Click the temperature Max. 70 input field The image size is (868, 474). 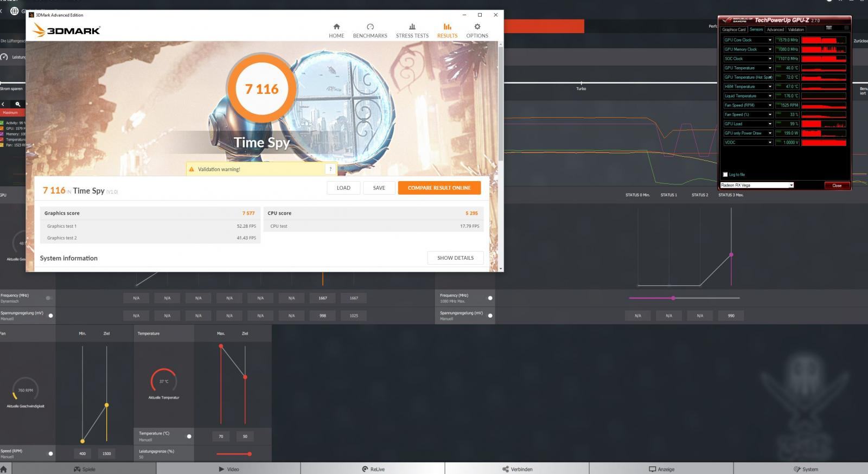(x=221, y=436)
